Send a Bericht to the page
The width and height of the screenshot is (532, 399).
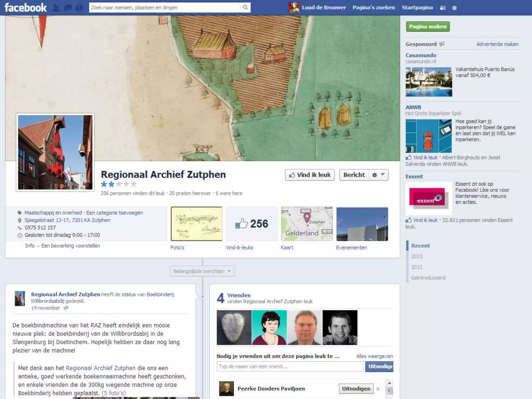click(354, 175)
